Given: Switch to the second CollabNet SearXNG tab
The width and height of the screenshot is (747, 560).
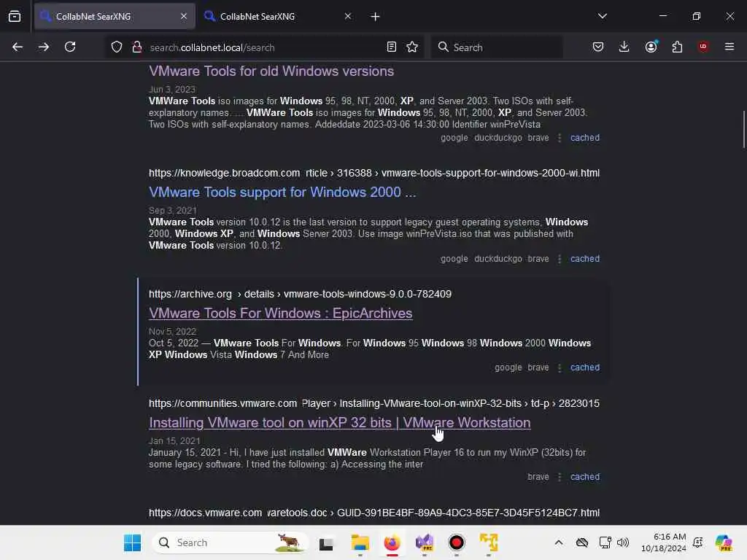Looking at the screenshot, I should tap(279, 17).
